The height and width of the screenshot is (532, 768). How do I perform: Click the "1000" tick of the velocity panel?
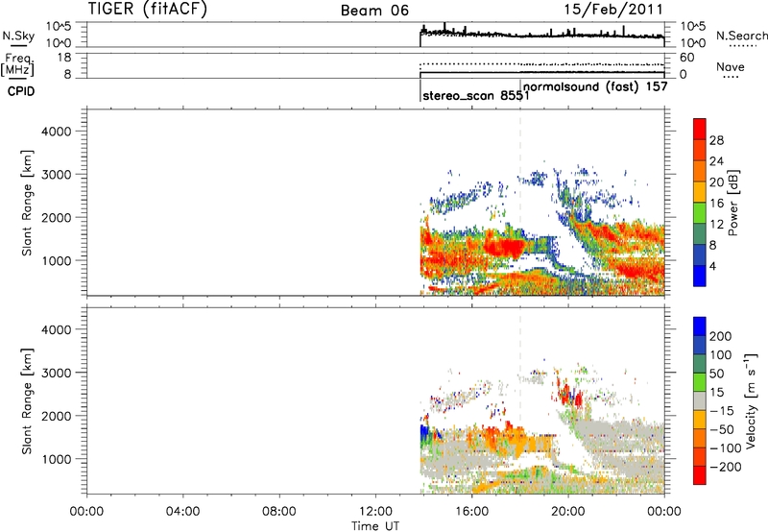point(57,459)
